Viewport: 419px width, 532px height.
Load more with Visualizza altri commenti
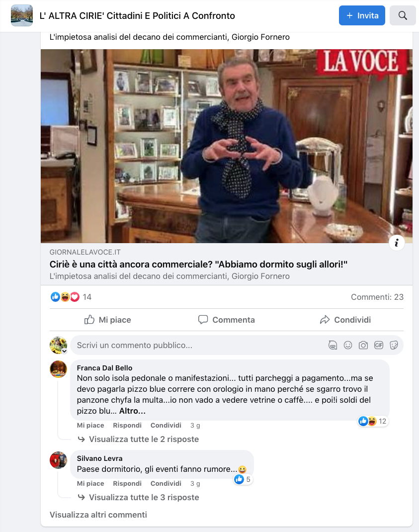click(x=98, y=515)
